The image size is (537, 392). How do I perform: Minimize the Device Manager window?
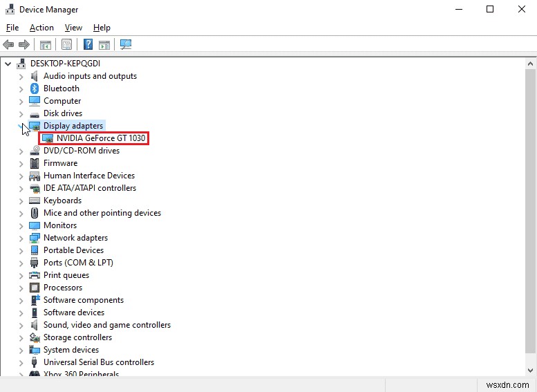[x=459, y=9]
